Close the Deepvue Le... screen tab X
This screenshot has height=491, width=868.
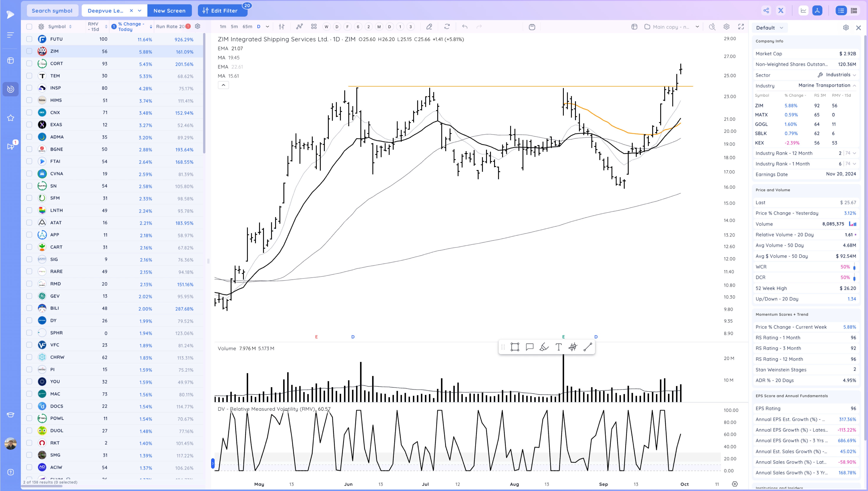point(131,10)
